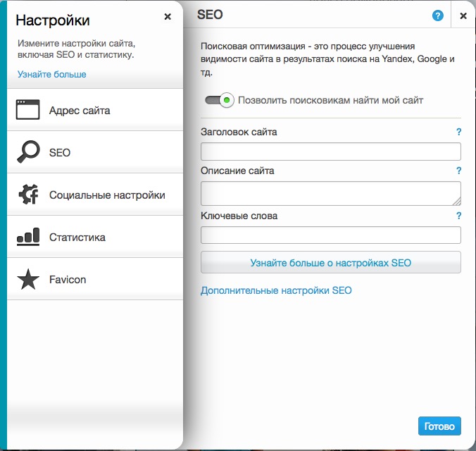
Task: Click into the Заголовок сайта text field
Action: coord(330,152)
